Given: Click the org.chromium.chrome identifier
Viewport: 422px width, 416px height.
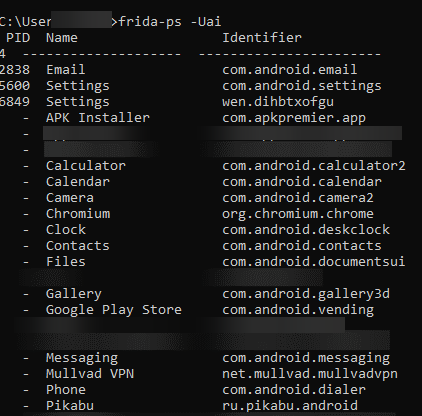Looking at the screenshot, I should coord(298,214).
